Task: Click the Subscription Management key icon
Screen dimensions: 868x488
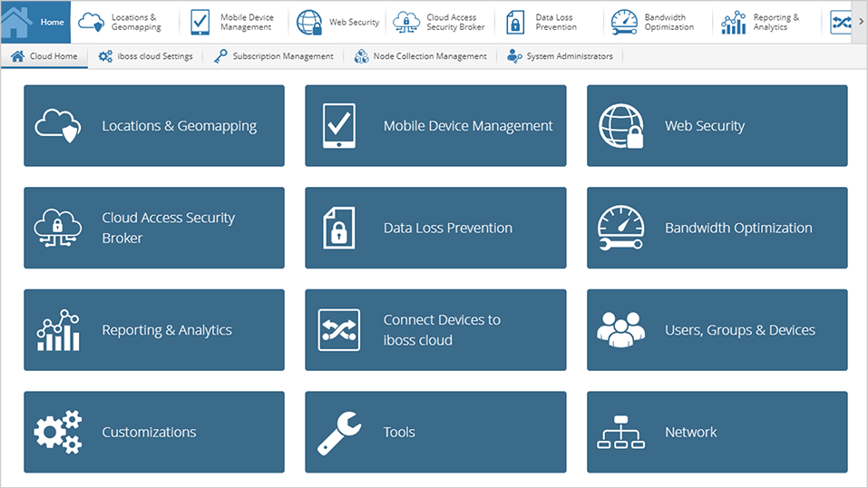Action: pyautogui.click(x=220, y=56)
